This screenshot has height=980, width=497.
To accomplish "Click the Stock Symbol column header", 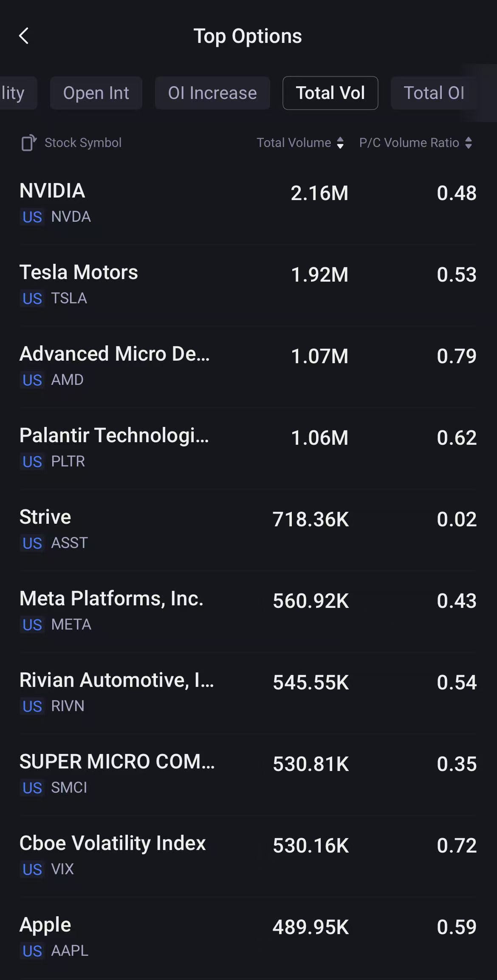I will [83, 143].
